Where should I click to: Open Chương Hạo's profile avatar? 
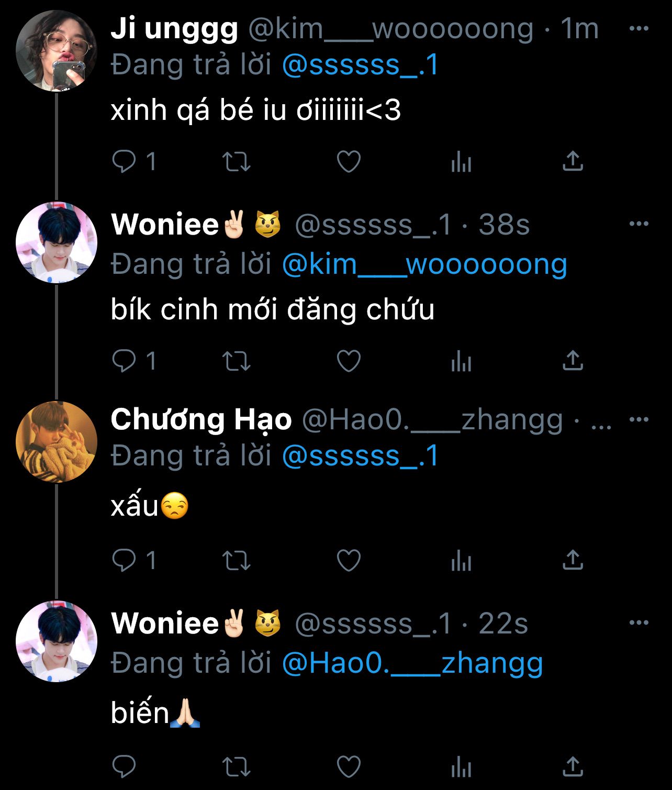click(x=57, y=441)
